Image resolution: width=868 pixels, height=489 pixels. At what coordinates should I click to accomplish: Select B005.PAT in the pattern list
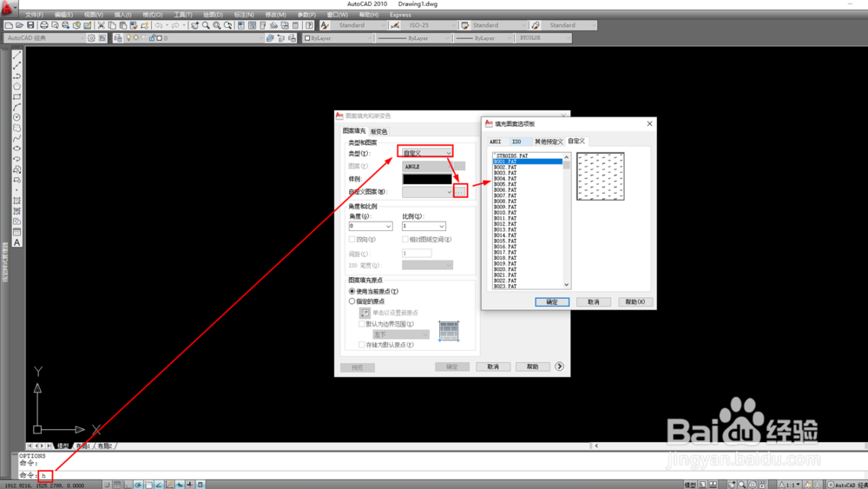527,184
